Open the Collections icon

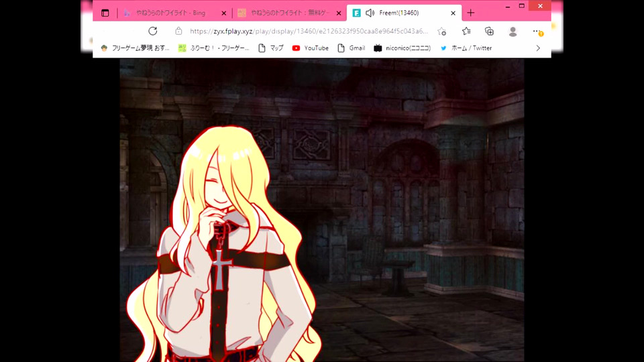click(x=489, y=32)
